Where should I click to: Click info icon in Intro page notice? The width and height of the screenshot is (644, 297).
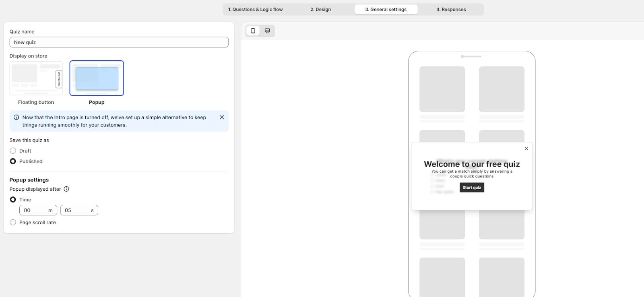pyautogui.click(x=17, y=118)
